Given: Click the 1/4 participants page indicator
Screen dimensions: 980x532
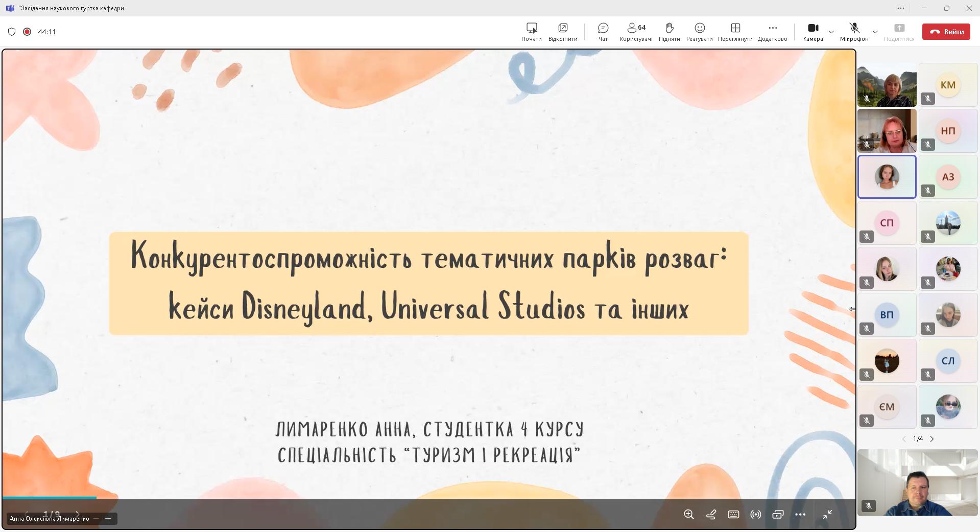Looking at the screenshot, I should click(x=918, y=439).
